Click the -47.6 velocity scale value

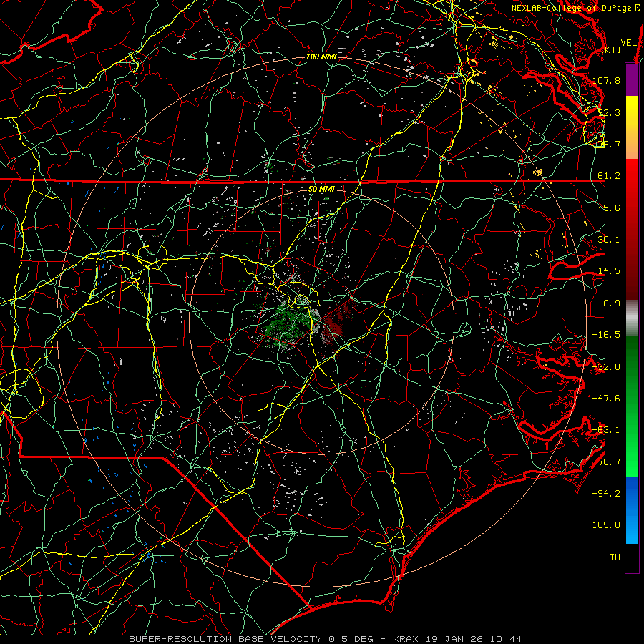click(x=606, y=399)
